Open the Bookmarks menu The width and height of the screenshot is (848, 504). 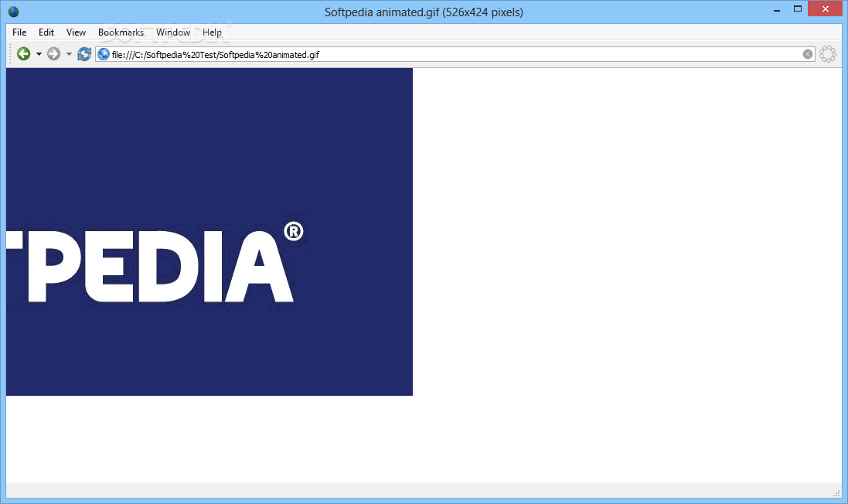(x=121, y=32)
